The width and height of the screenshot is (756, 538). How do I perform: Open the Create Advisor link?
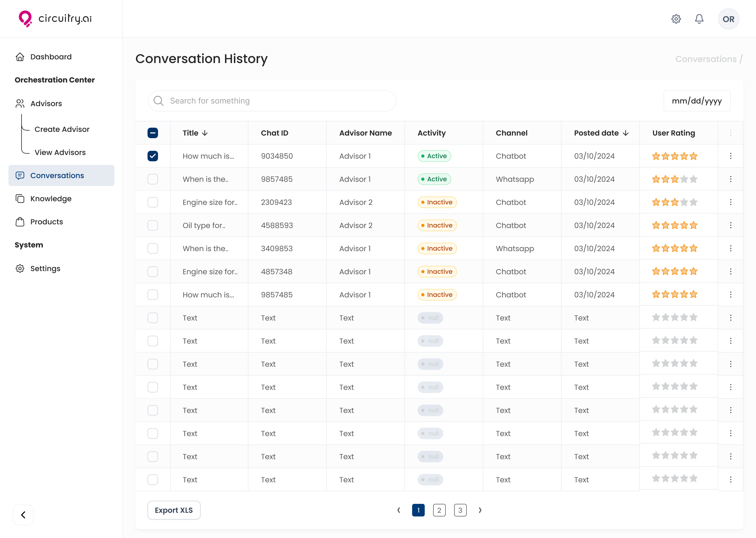coord(62,129)
